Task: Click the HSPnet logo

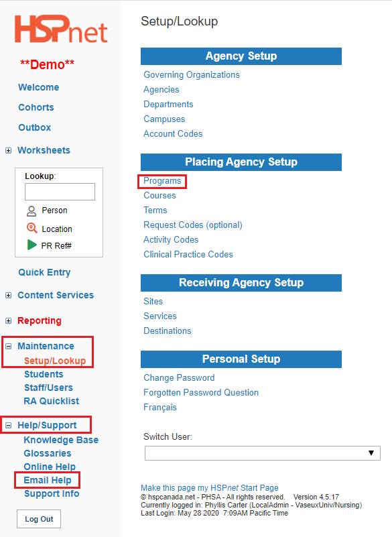Action: coord(61,29)
